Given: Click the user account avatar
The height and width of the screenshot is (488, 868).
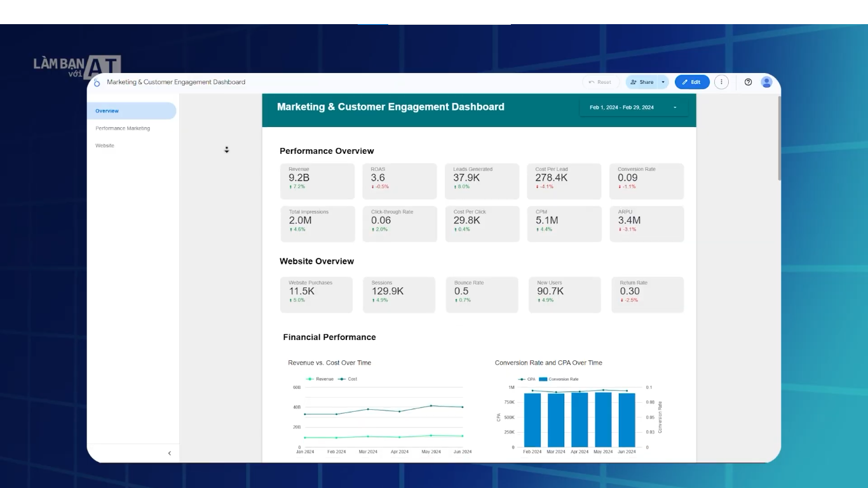Looking at the screenshot, I should tap(766, 82).
